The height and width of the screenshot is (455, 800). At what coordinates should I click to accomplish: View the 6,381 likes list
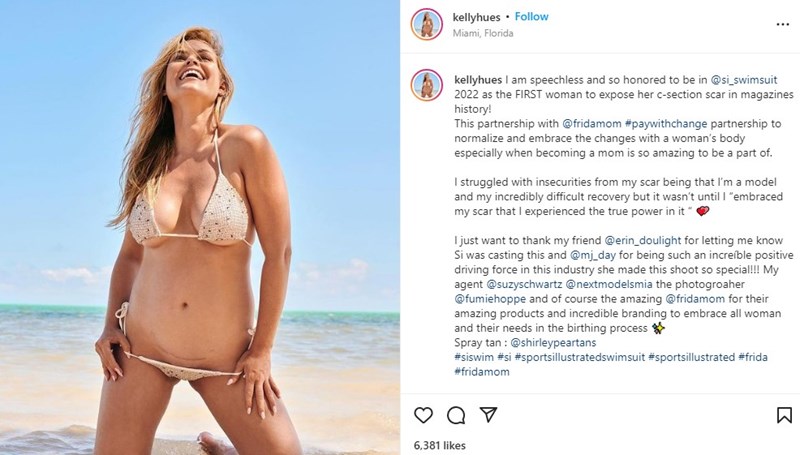[440, 443]
